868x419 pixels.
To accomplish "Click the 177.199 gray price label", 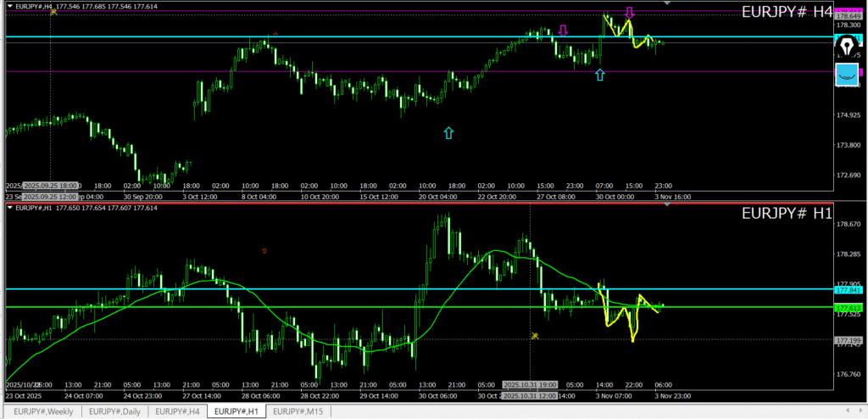I will tap(849, 341).
